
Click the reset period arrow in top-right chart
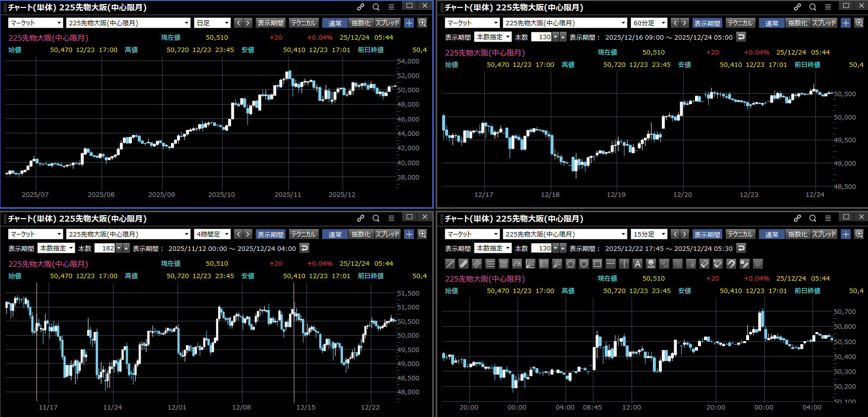741,37
